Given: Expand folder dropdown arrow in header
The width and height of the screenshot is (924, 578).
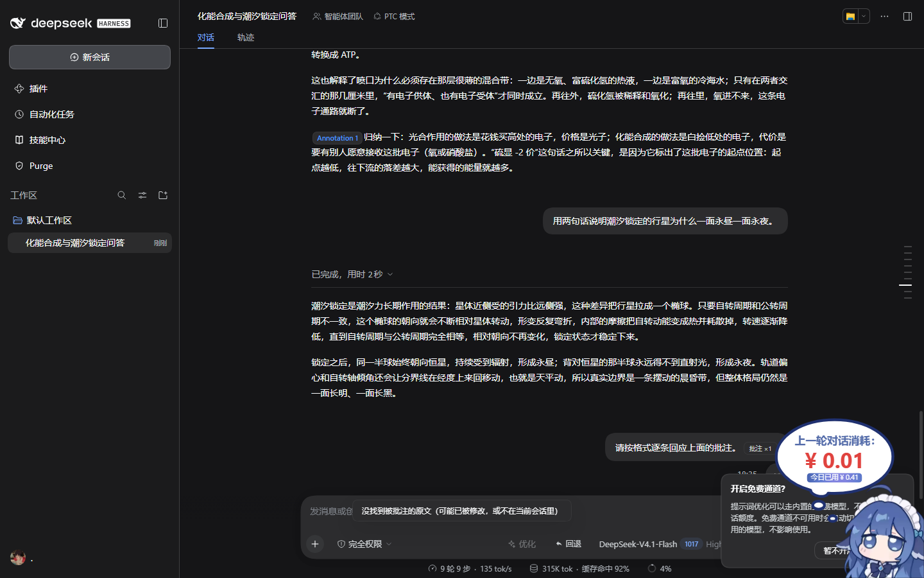Looking at the screenshot, I should coord(864,17).
